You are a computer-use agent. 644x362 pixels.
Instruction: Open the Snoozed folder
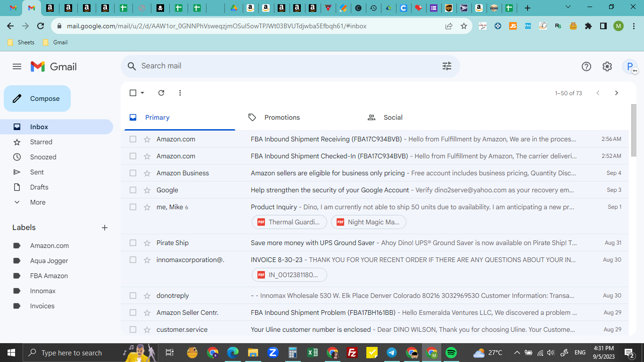tap(57, 157)
